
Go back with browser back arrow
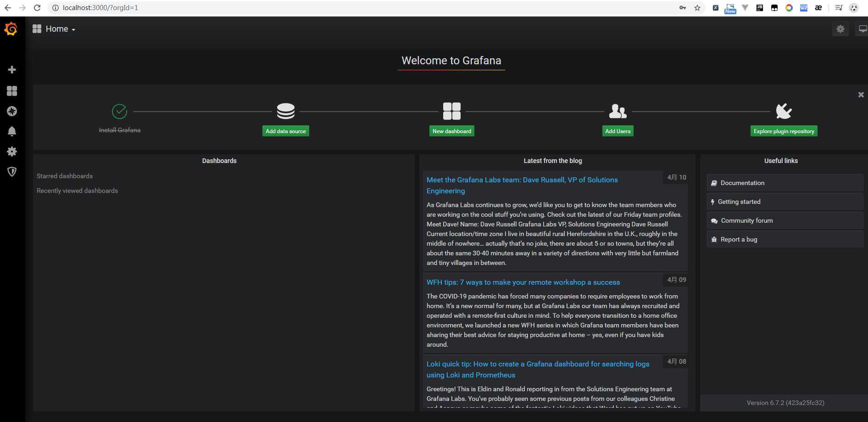[x=8, y=8]
